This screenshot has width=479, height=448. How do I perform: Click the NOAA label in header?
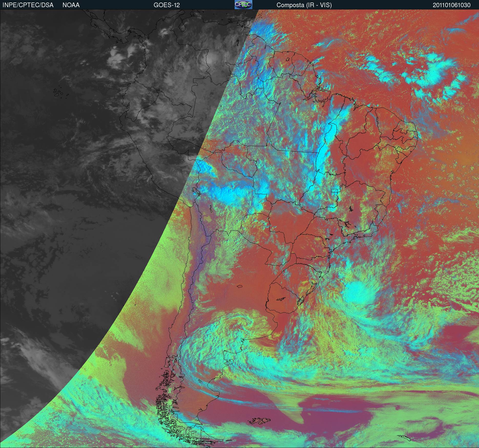(71, 5)
